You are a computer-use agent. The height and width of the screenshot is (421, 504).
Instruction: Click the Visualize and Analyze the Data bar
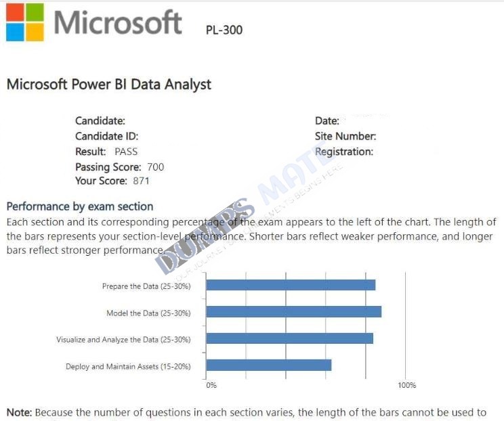[x=290, y=338]
